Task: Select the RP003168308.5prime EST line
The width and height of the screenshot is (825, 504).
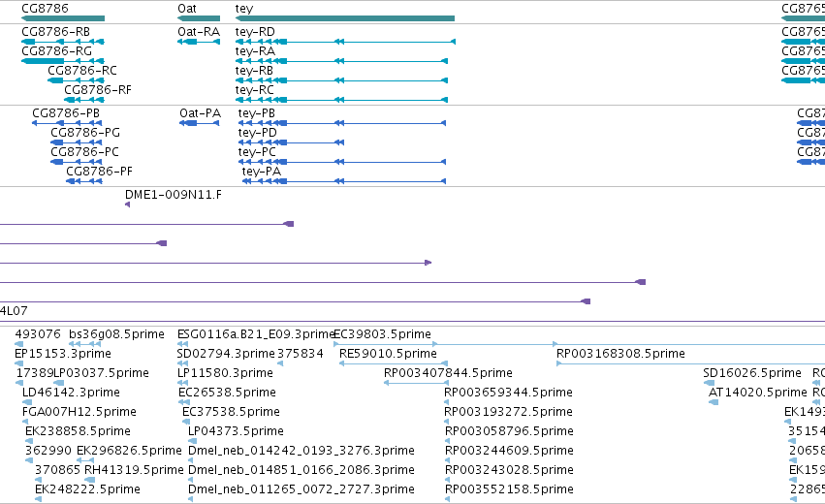Action: pyautogui.click(x=691, y=363)
